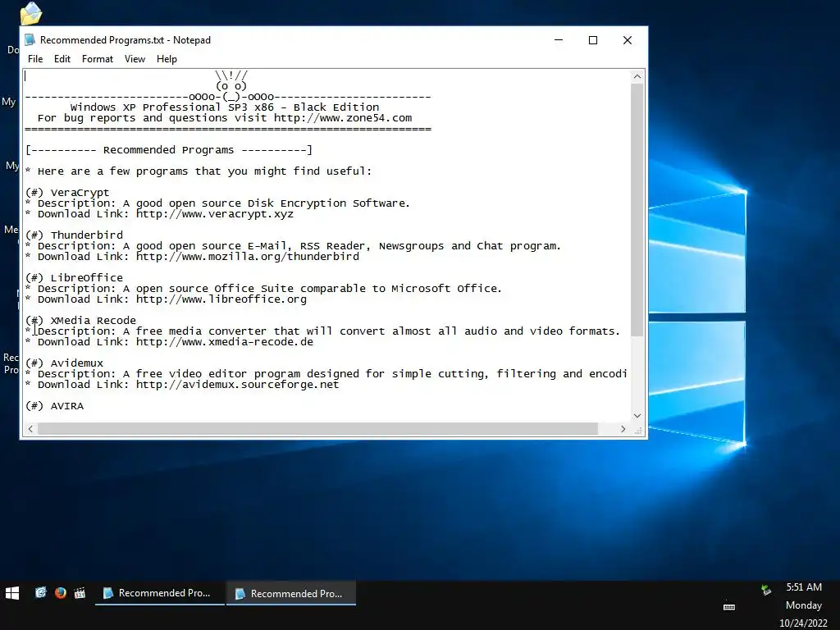Minimize the Notepad window
Image resolution: width=840 pixels, height=630 pixels.
coord(559,40)
